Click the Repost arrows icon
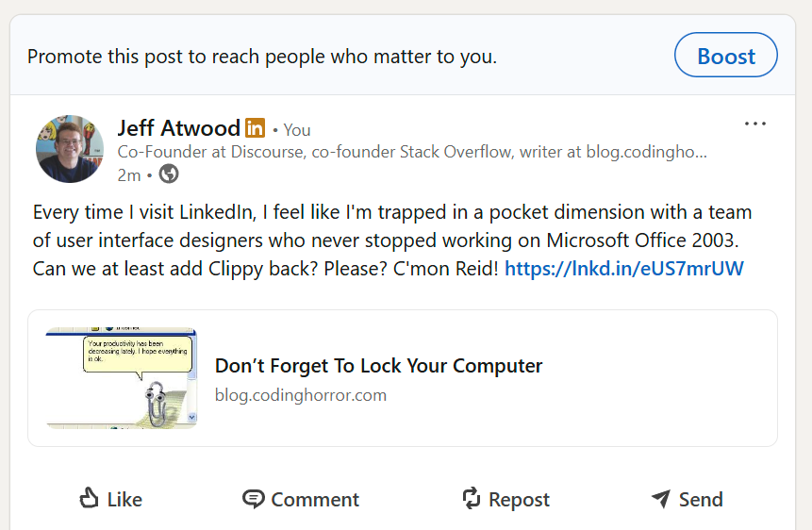Image resolution: width=812 pixels, height=530 pixels. tap(472, 498)
